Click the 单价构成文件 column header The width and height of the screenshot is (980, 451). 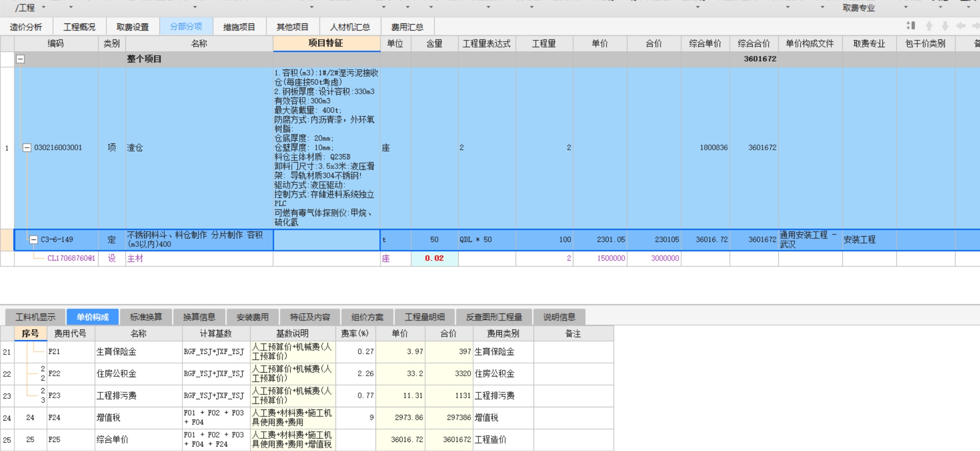pos(810,44)
